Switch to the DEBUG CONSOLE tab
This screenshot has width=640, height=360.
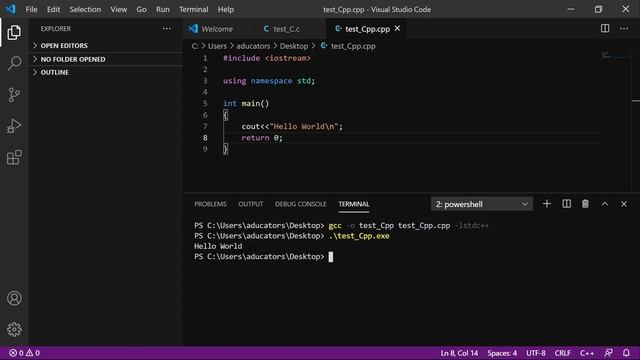301,204
